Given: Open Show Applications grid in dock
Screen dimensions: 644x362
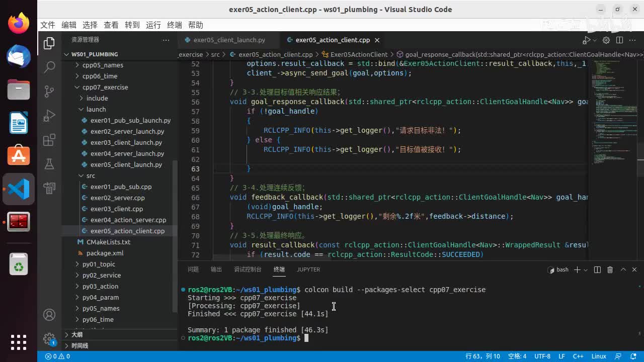Looking at the screenshot, I should [x=19, y=342].
